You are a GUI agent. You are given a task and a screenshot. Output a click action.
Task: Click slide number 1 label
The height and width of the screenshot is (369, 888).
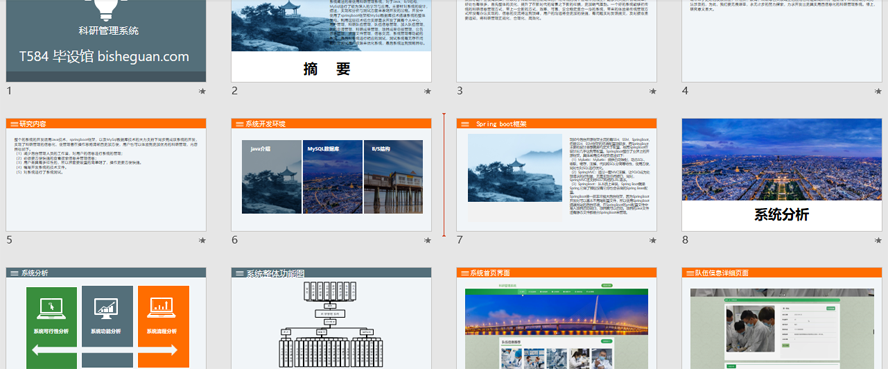pyautogui.click(x=9, y=91)
